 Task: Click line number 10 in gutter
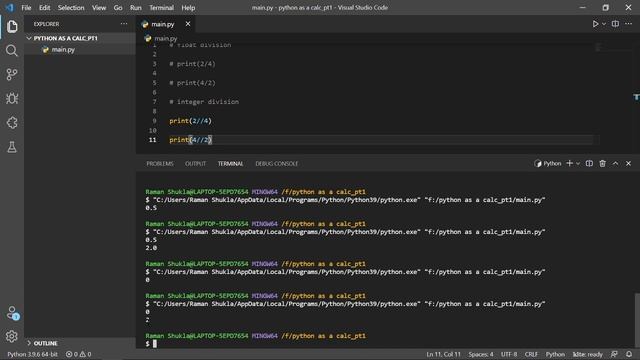[153, 131]
